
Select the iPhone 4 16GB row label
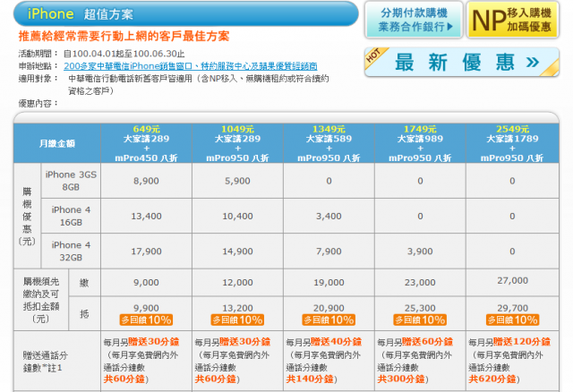click(71, 216)
